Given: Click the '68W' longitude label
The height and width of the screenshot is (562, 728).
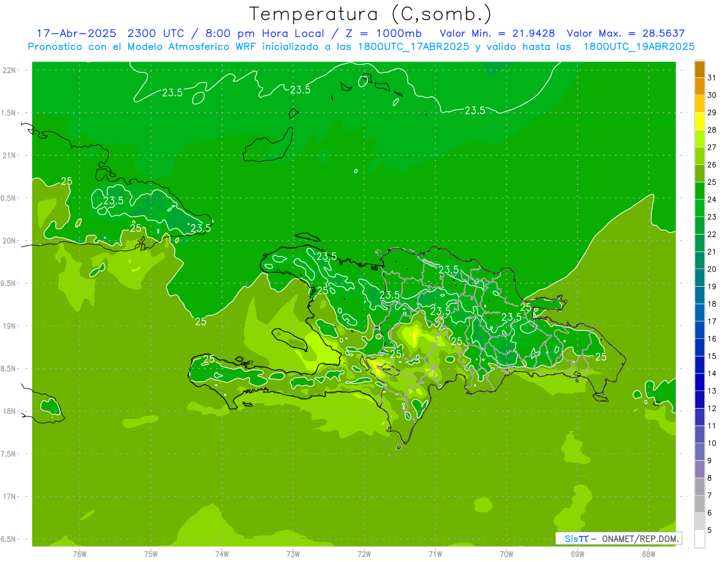Looking at the screenshot, I should point(649,554).
